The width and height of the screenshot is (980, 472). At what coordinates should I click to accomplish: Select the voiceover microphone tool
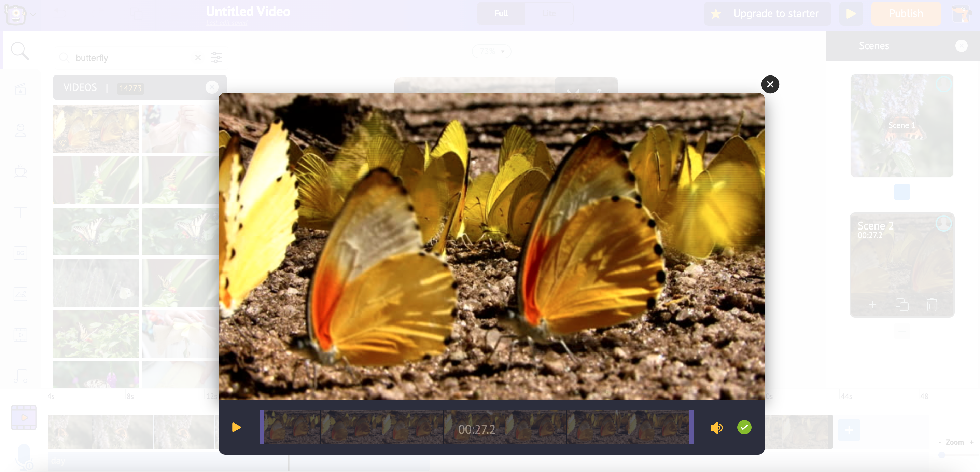click(x=24, y=456)
